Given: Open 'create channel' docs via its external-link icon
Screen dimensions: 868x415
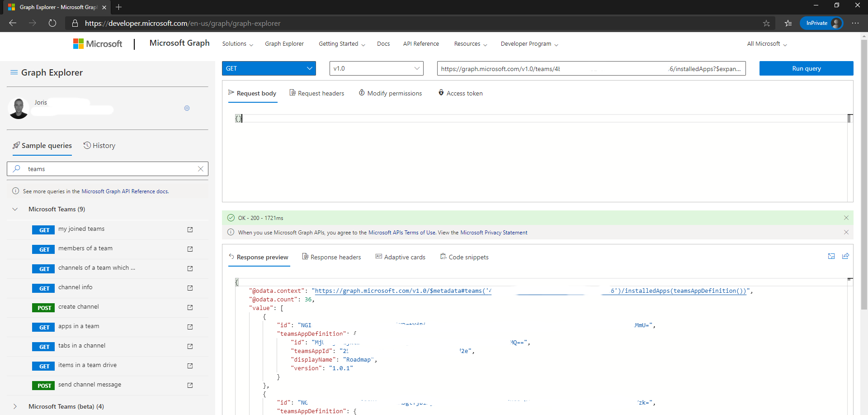Looking at the screenshot, I should click(x=190, y=307).
